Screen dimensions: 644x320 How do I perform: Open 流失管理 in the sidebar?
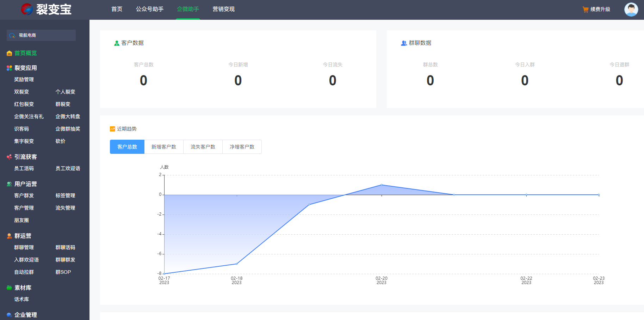click(x=66, y=208)
